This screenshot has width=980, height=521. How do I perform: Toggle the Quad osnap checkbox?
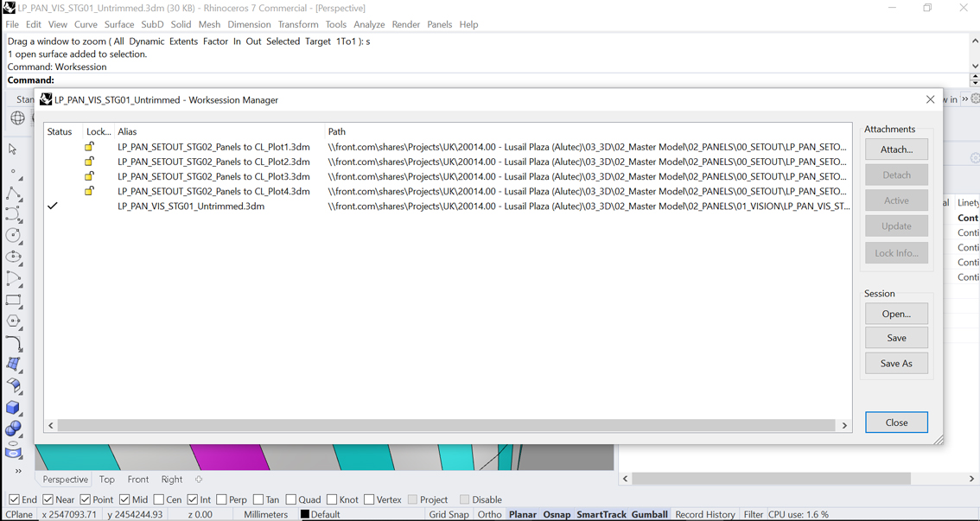[x=291, y=499]
